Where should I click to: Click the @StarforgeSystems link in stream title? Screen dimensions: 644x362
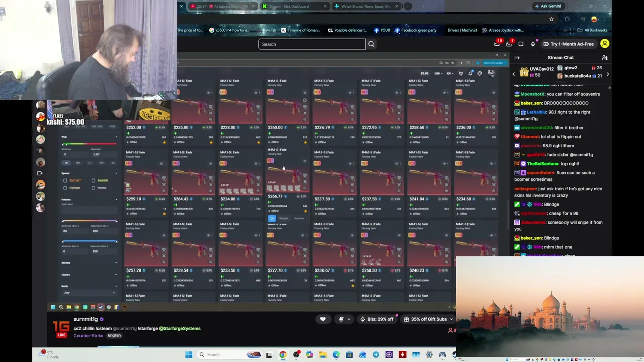point(180,329)
